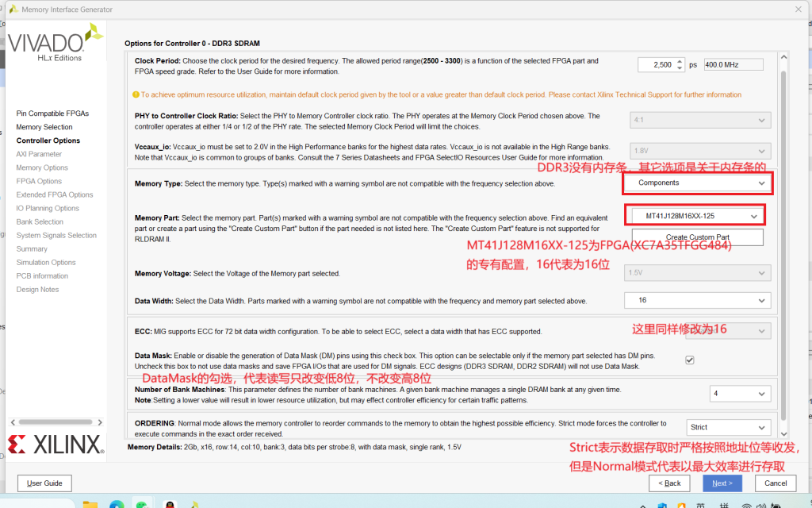
Task: Open QQ from the taskbar
Action: 170,504
